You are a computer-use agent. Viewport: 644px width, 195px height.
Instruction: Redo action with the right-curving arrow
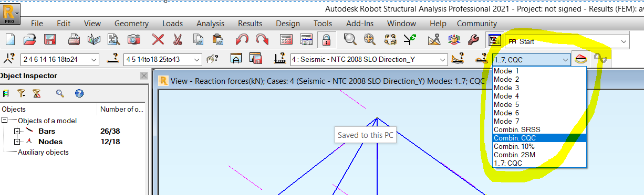coord(262,40)
